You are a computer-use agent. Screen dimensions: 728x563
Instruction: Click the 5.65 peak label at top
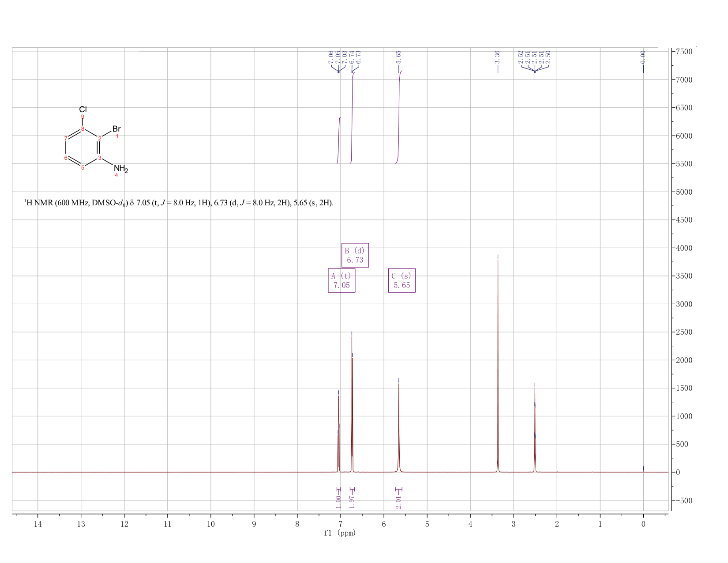(398, 56)
